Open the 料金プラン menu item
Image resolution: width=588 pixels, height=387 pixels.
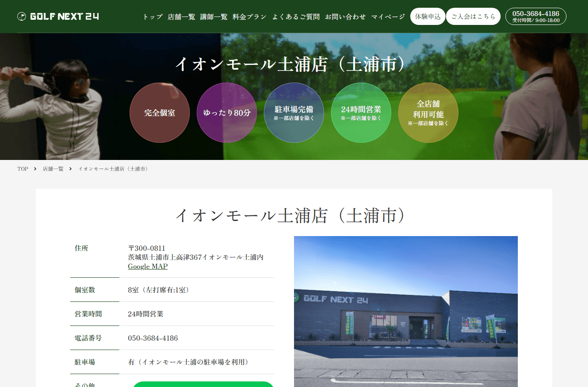tap(249, 17)
